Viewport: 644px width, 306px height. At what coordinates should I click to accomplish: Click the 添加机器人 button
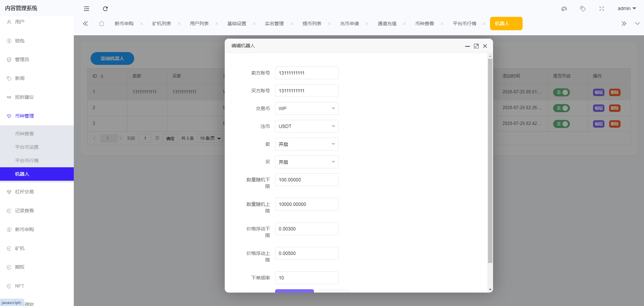coord(112,58)
